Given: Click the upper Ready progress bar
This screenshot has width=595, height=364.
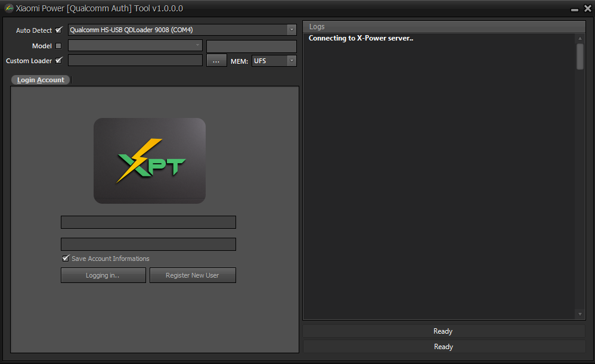Looking at the screenshot, I should 444,331.
